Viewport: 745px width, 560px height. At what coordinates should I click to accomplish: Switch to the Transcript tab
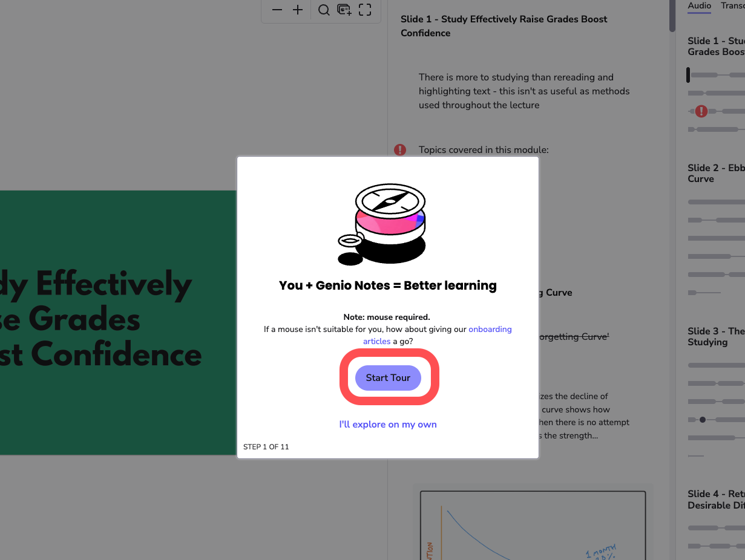tap(733, 5)
